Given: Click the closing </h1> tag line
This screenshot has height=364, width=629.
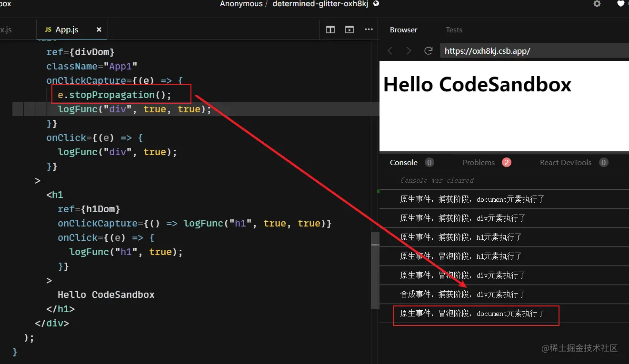Looking at the screenshot, I should click(x=60, y=309).
